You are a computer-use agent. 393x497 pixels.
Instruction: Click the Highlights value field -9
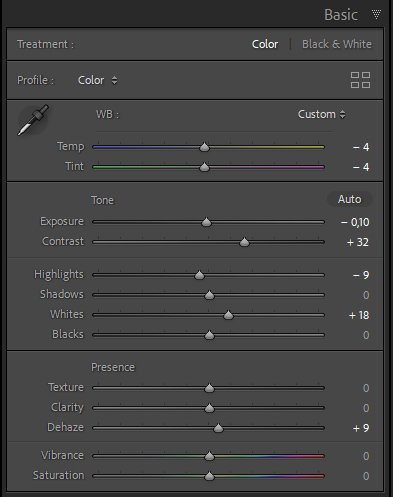(361, 275)
